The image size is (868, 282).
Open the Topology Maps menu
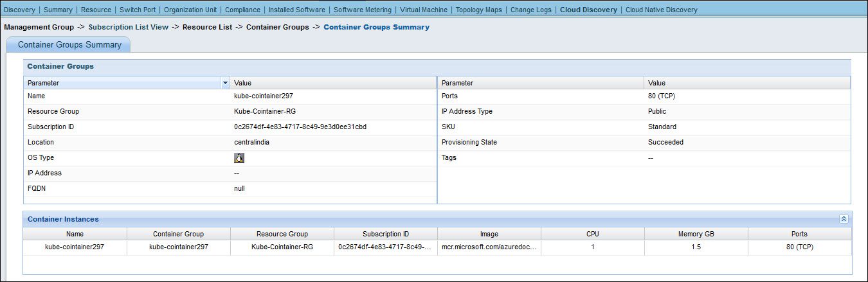point(479,10)
